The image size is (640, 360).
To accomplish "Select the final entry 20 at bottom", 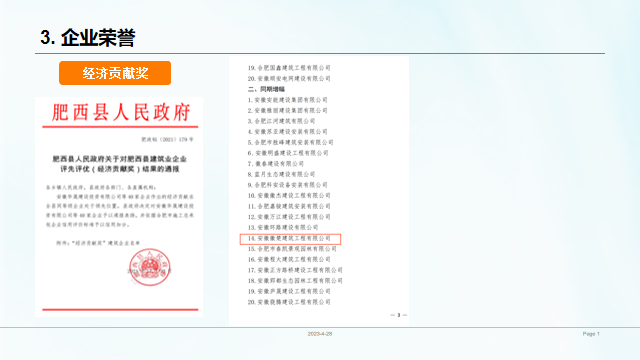I will coord(289,302).
